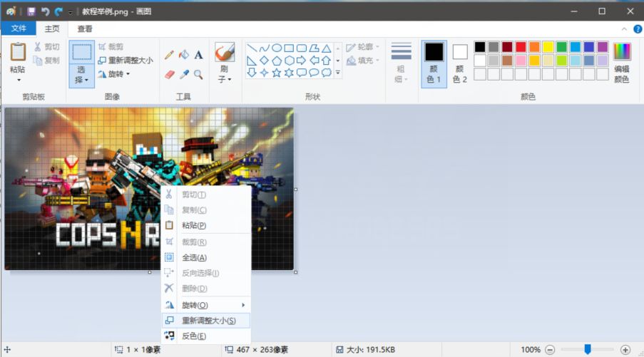Select the Pencil tool

click(169, 55)
